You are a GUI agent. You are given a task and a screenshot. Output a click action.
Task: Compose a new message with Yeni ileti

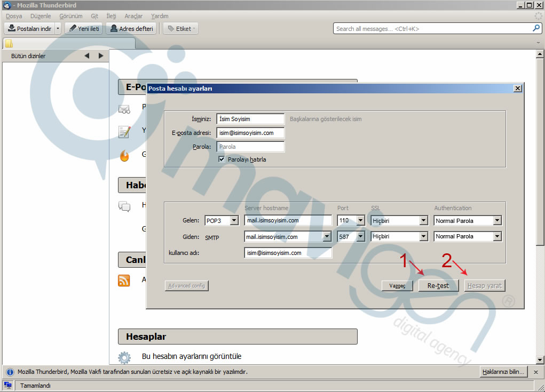tap(84, 28)
